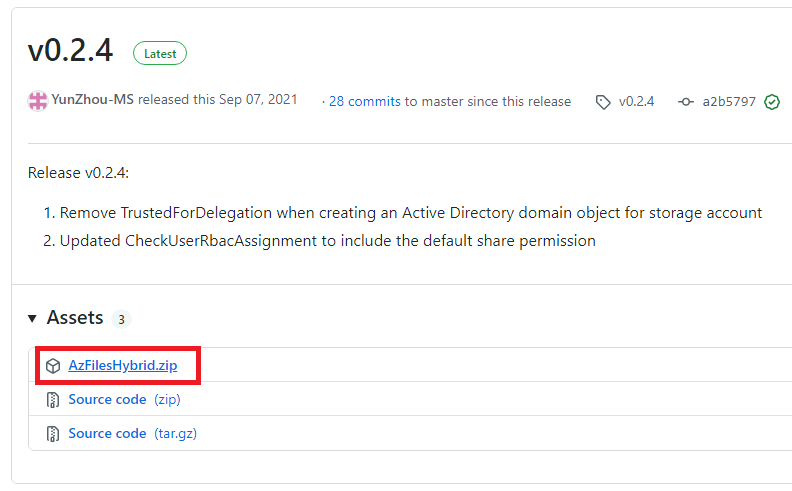Click the green verified checkmark icon
Screen dimensions: 792x491
tap(772, 102)
